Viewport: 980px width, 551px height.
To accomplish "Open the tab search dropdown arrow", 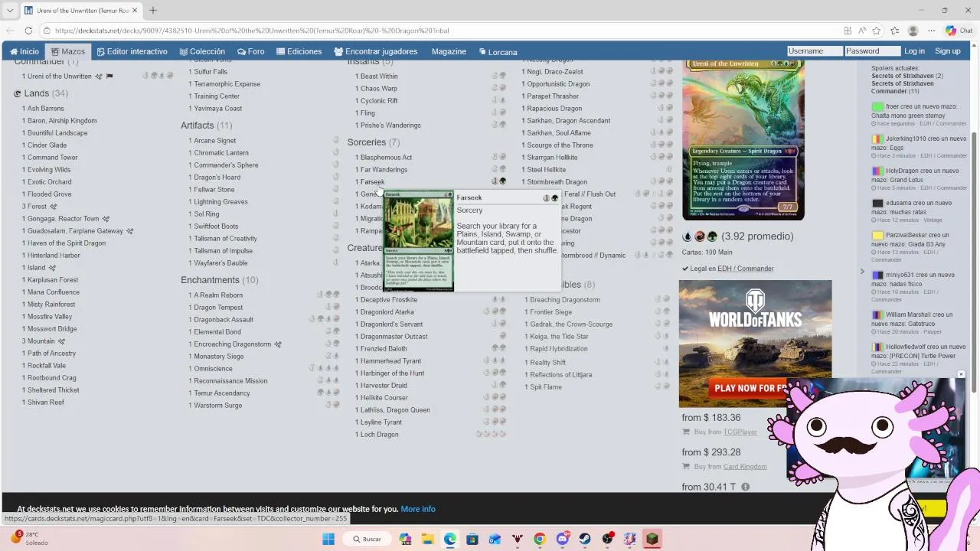I will (x=10, y=11).
